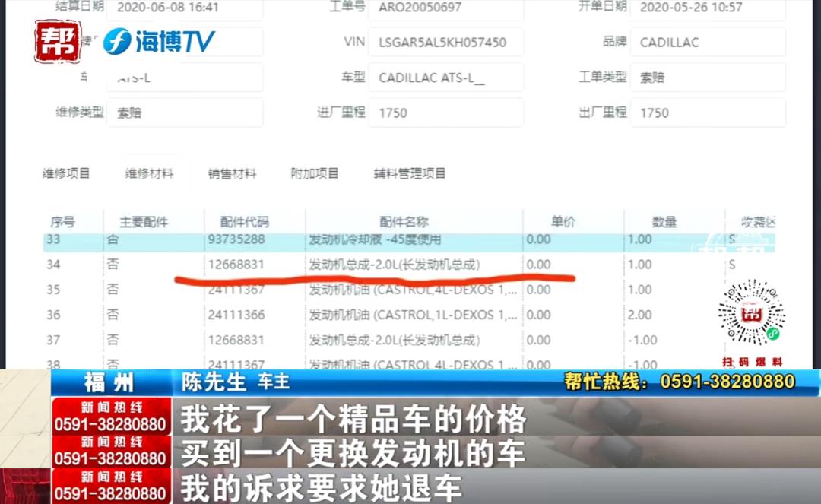The width and height of the screenshot is (821, 504).
Task: Click row 36 发动机机油 CASTROL 1L-DEXOS name
Action: click(413, 315)
